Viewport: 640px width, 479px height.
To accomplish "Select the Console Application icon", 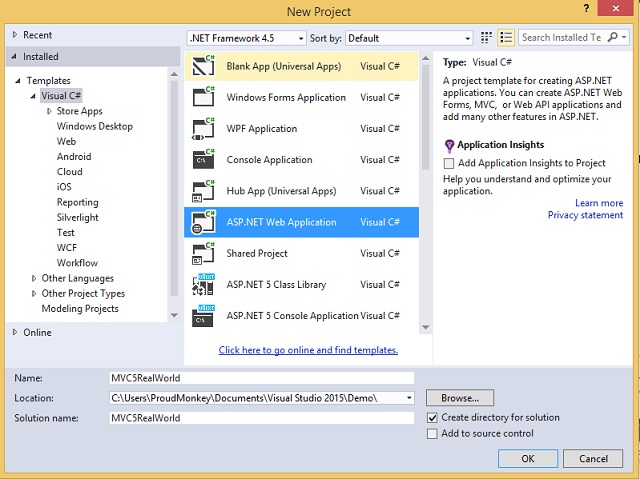I will point(203,159).
